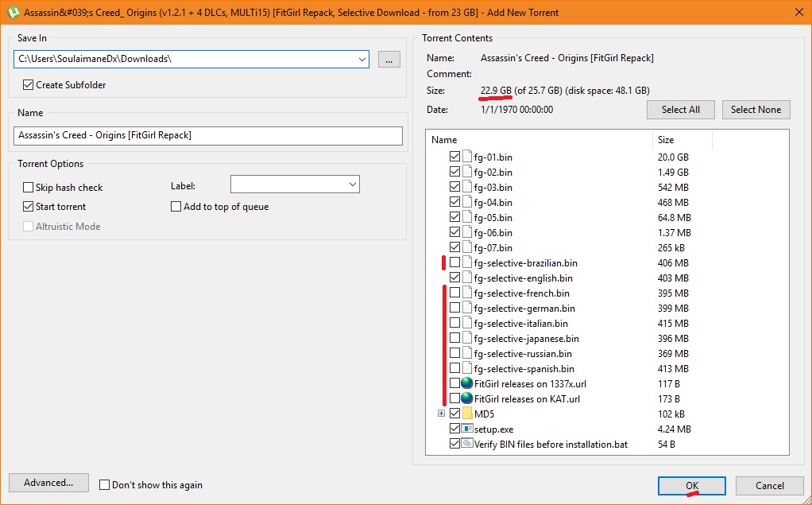Click the browse (...) folder button

pyautogui.click(x=389, y=59)
